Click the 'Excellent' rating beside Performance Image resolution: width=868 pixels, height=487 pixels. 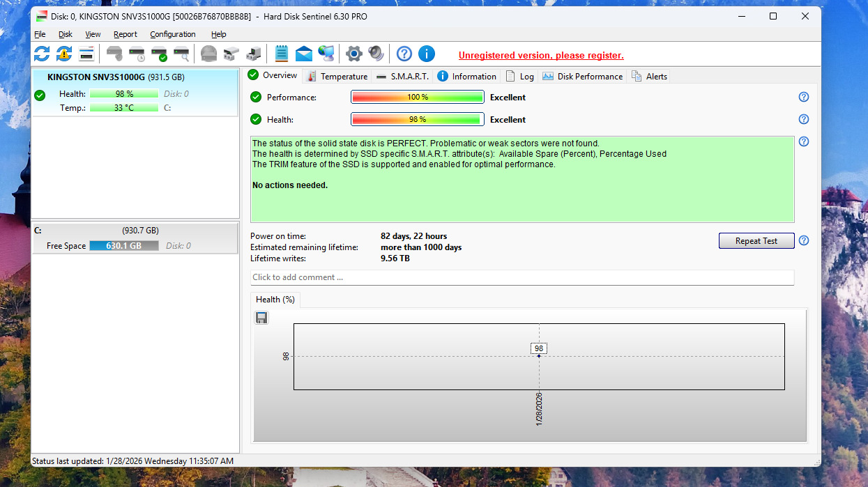pos(508,98)
